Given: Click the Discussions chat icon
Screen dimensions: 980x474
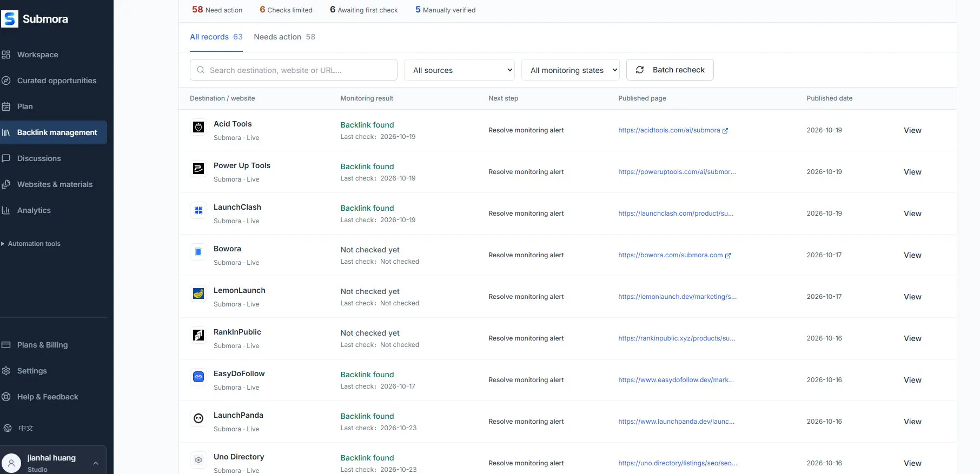Looking at the screenshot, I should (6, 158).
